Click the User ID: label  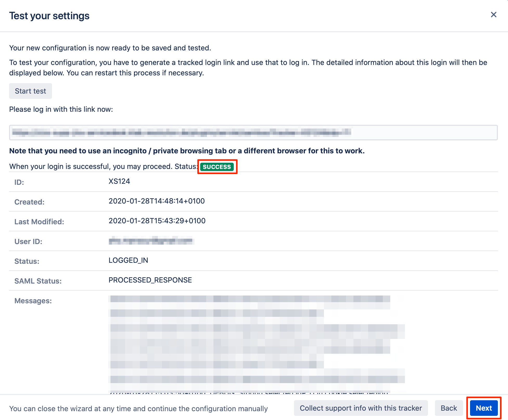(28, 241)
